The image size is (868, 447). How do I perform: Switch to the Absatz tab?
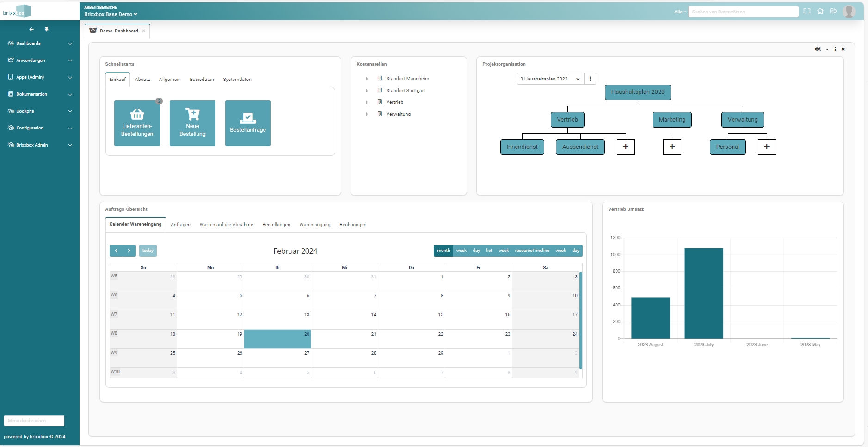point(142,80)
